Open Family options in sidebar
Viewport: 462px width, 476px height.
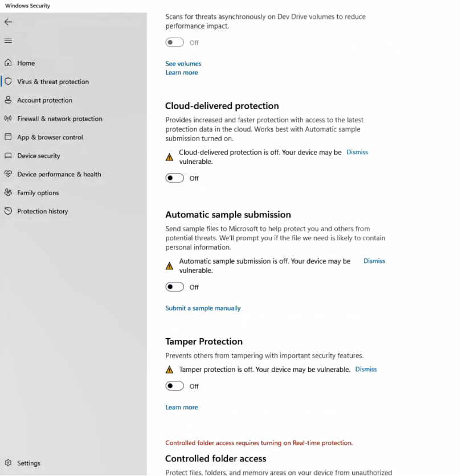coord(38,192)
